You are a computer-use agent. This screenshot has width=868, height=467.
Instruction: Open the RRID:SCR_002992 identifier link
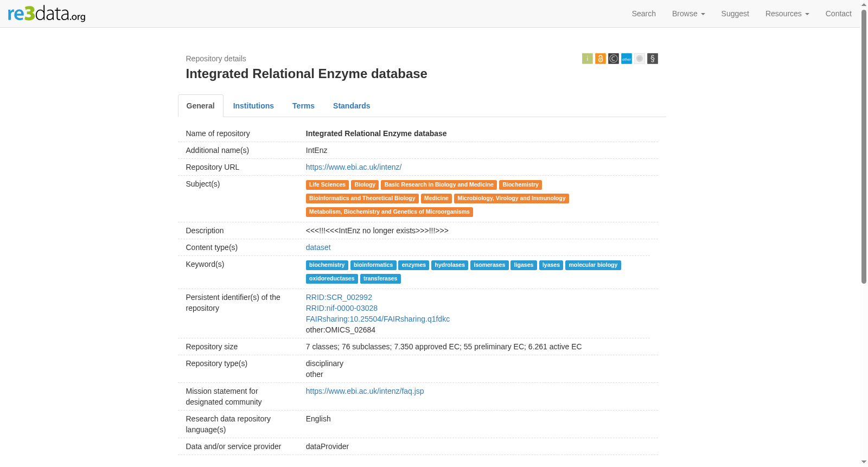point(339,297)
